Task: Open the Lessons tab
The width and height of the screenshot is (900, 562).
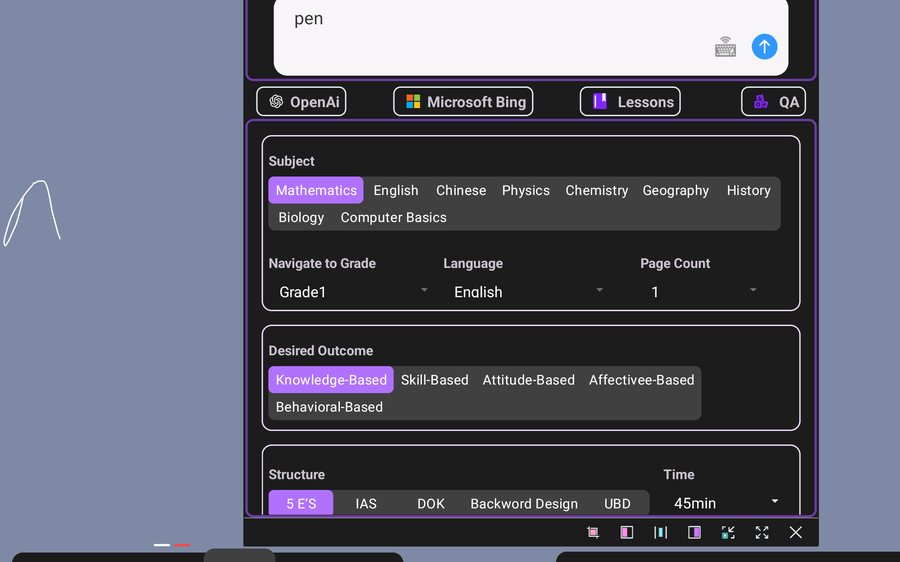Action: click(x=630, y=102)
